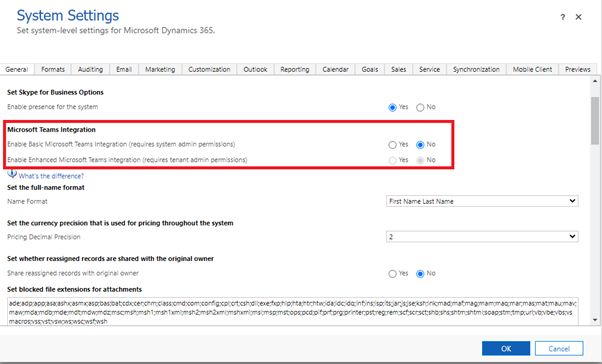This screenshot has height=364, width=602.
Task: Click the Microsoft Teams Integration heading
Action: click(x=51, y=130)
